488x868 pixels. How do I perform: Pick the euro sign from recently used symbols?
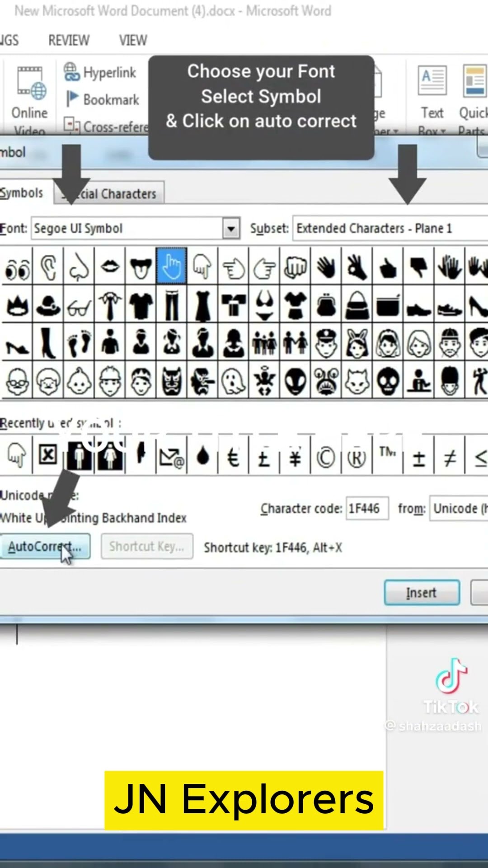(x=233, y=456)
